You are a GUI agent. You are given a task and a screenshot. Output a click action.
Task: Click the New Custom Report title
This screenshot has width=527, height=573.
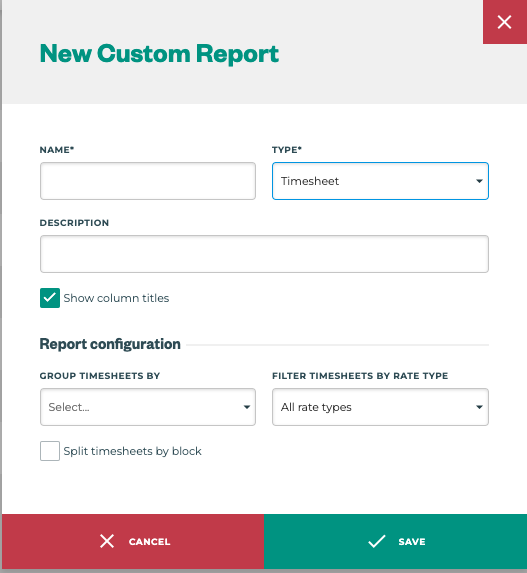pyautogui.click(x=159, y=54)
